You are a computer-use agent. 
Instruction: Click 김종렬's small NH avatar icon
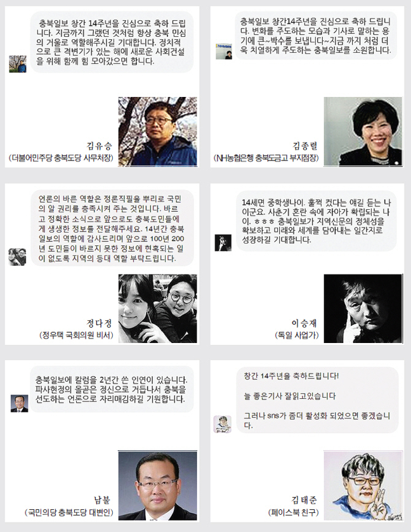tap(224, 51)
